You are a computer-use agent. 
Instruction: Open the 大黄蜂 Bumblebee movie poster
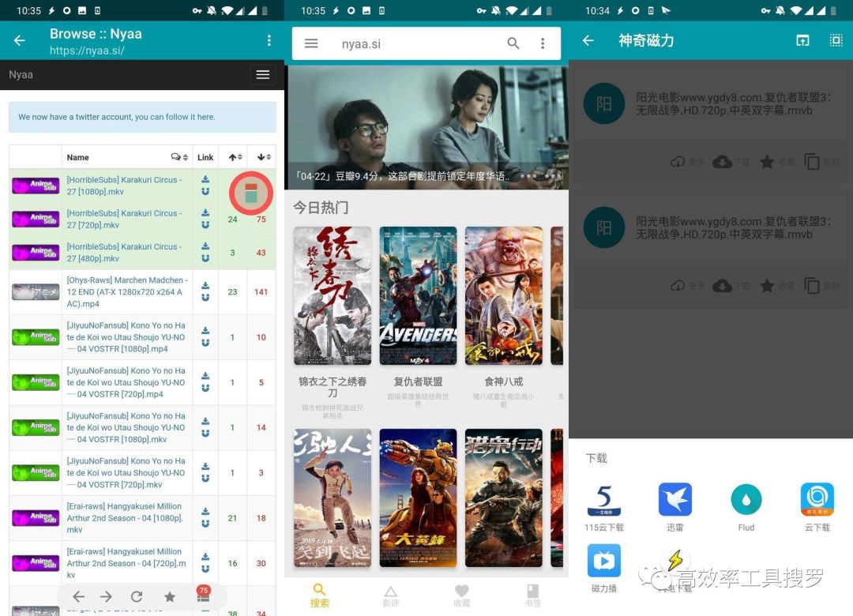pyautogui.click(x=418, y=498)
